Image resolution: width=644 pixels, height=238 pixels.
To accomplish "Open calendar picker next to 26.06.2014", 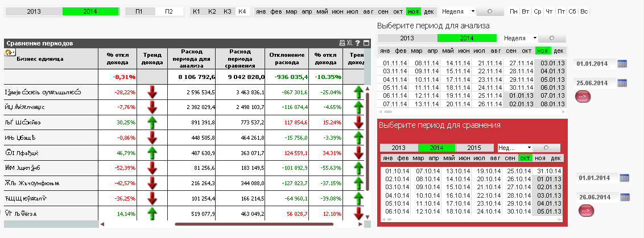I will click(624, 197).
